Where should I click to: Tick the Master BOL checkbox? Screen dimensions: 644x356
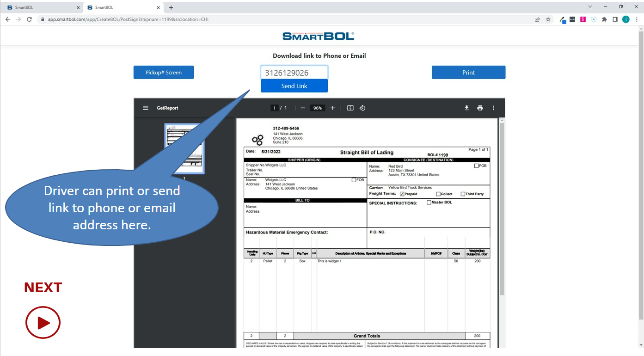tap(429, 203)
